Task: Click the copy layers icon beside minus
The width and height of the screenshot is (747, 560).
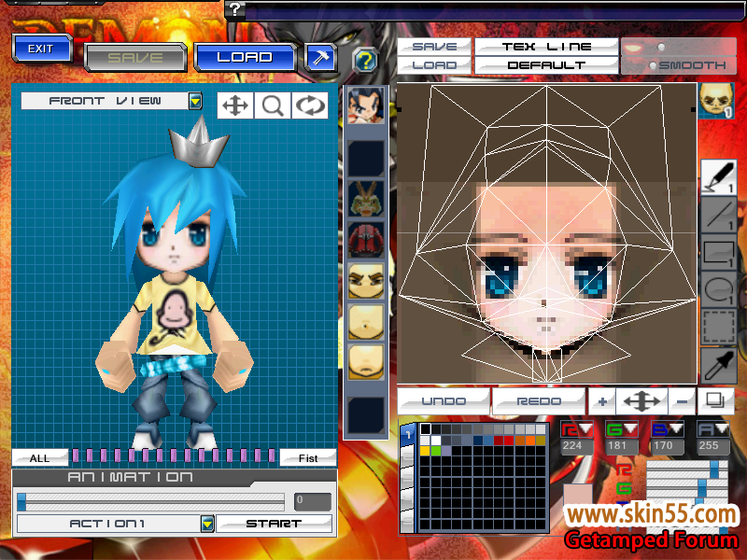Action: pos(715,400)
